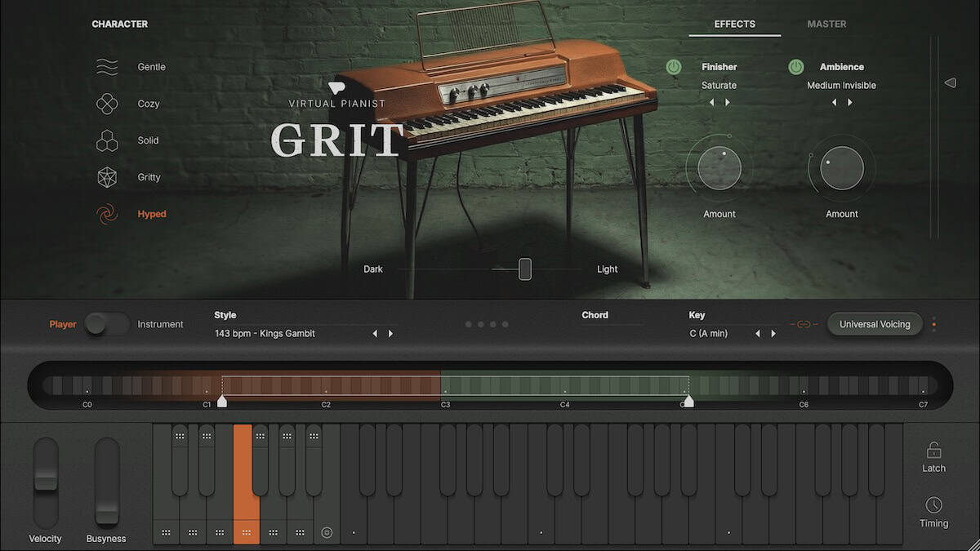The width and height of the screenshot is (980, 551).
Task: Activate the Hyped character swirl icon
Action: click(x=107, y=213)
